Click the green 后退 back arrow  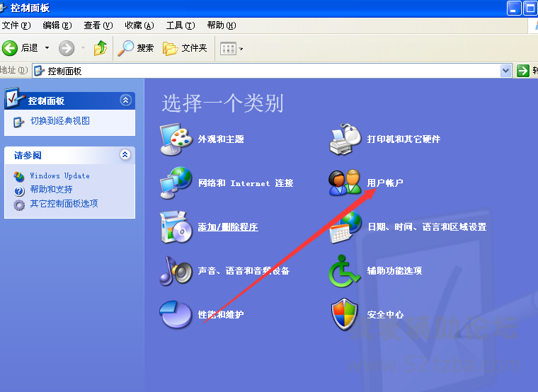(10, 48)
